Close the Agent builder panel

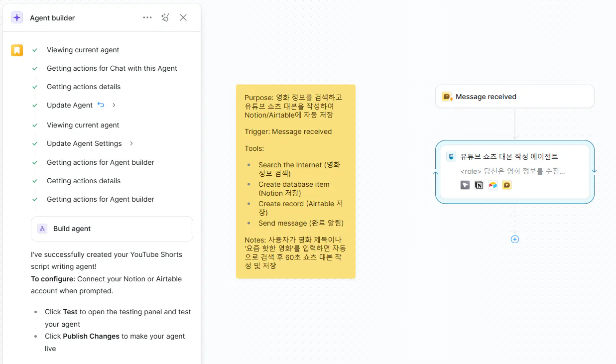pos(183,17)
